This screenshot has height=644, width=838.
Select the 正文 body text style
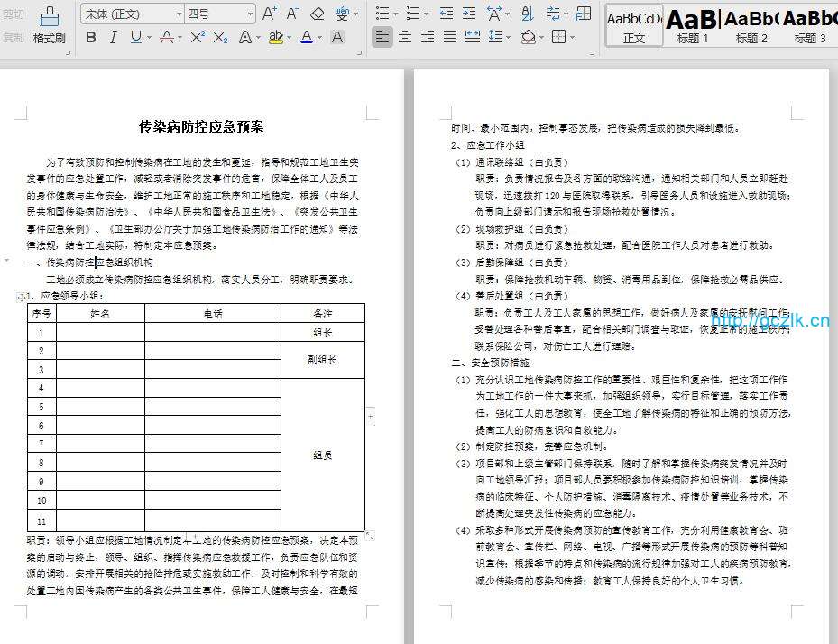click(x=634, y=24)
